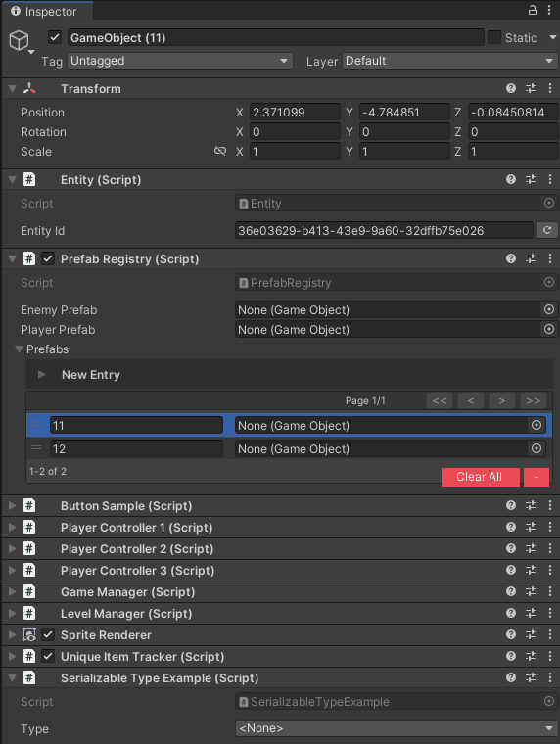Open Serializable Type Example more options
Image resolution: width=560 pixels, height=744 pixels.
(x=549, y=677)
